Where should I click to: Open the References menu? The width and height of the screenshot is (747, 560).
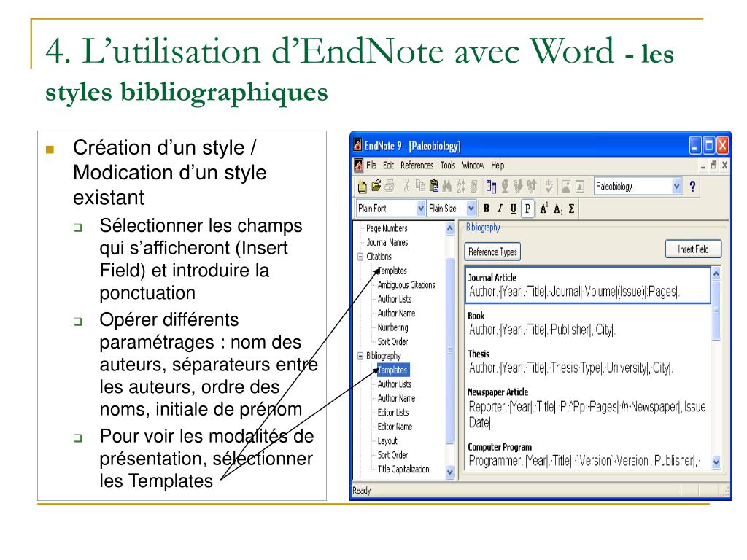417,166
